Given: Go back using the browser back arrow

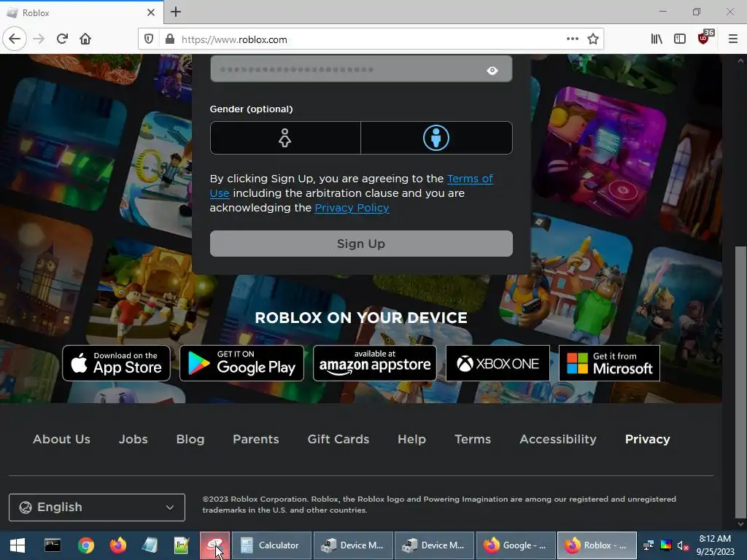Looking at the screenshot, I should (15, 39).
